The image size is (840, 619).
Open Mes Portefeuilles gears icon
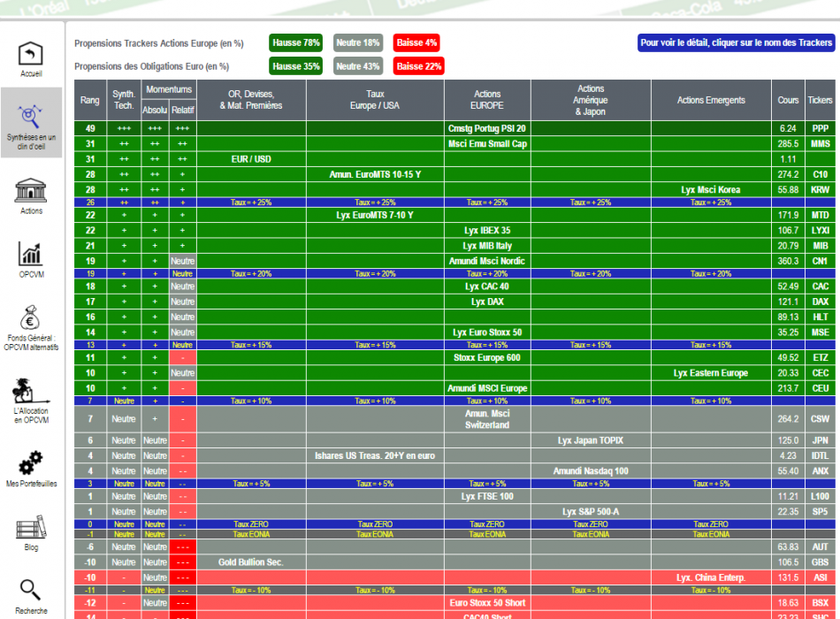point(31,463)
